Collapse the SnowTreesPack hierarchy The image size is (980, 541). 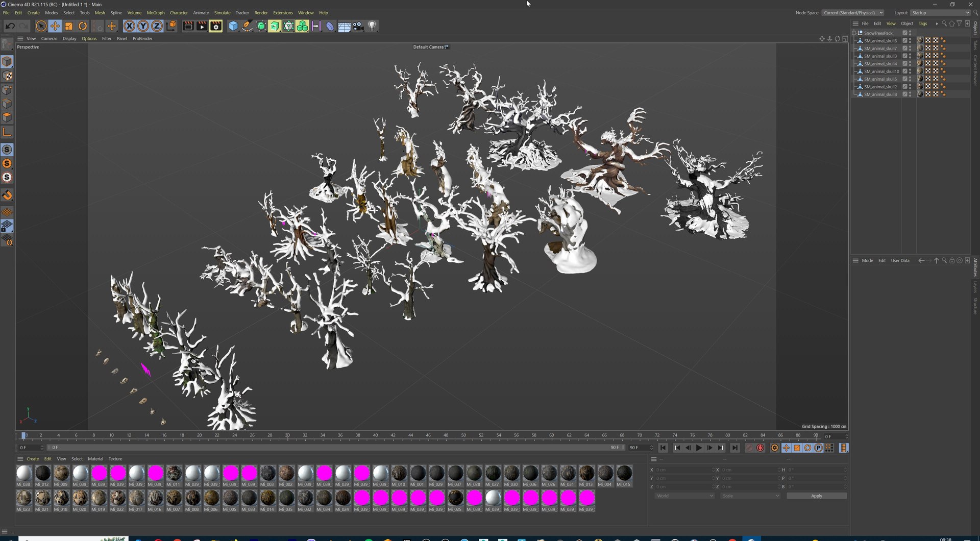[853, 33]
